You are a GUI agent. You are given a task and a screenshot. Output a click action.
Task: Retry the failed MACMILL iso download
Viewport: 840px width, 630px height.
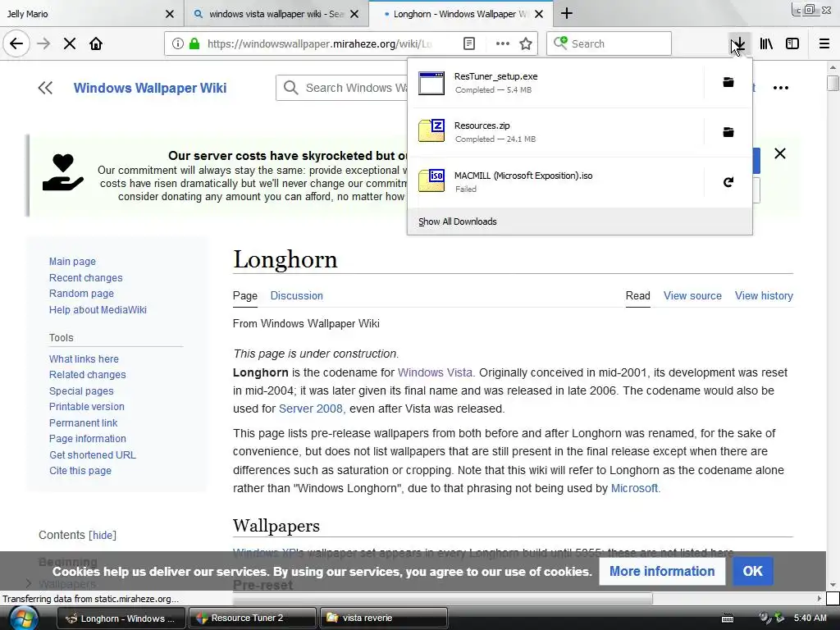pos(728,182)
